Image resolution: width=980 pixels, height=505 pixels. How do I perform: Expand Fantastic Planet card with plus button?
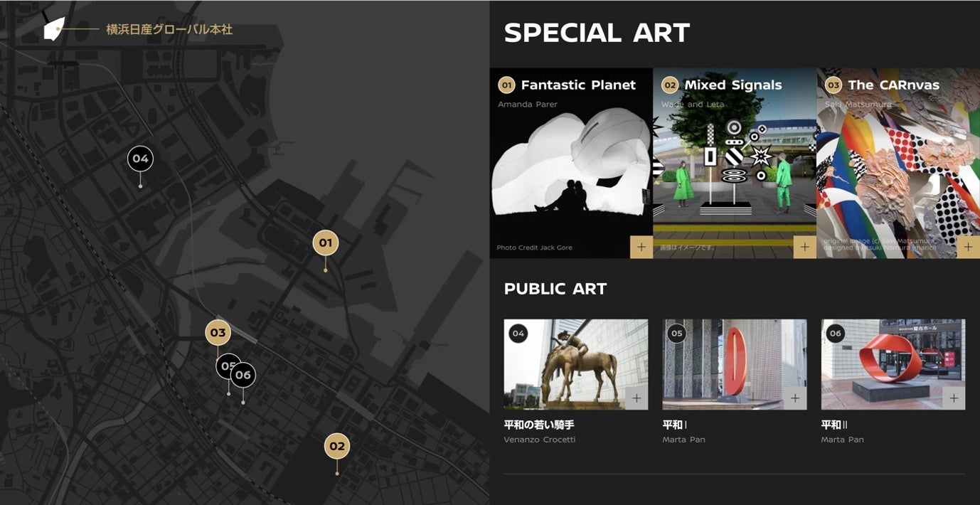point(641,247)
